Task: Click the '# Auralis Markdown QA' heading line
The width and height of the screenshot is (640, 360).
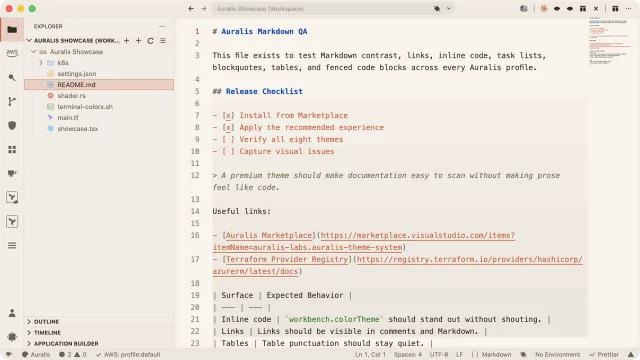Action: tap(260, 31)
